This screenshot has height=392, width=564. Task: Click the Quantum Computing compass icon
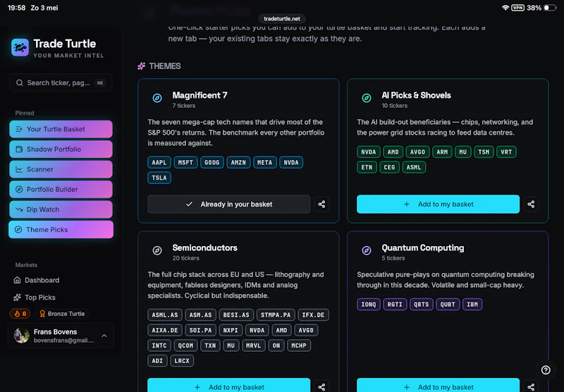pyautogui.click(x=367, y=250)
